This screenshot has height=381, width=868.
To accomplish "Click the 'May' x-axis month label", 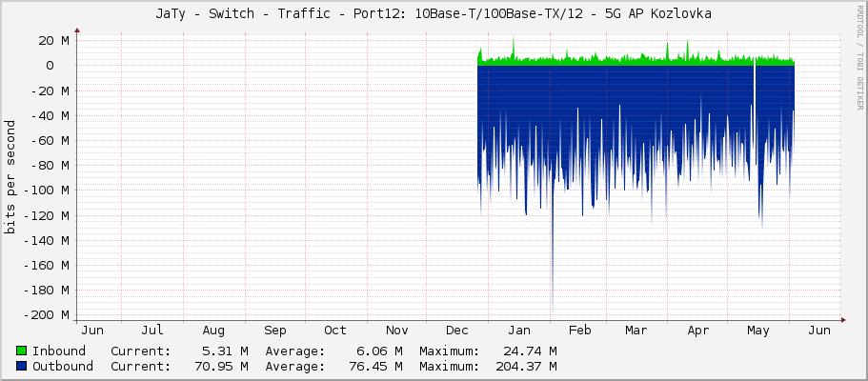I will tap(757, 331).
